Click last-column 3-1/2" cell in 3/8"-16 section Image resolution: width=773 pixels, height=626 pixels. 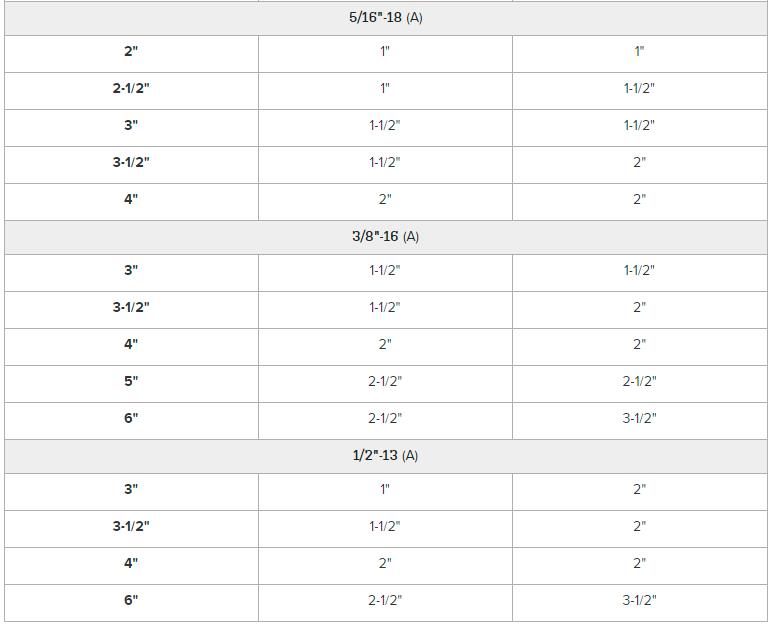[x=639, y=418]
